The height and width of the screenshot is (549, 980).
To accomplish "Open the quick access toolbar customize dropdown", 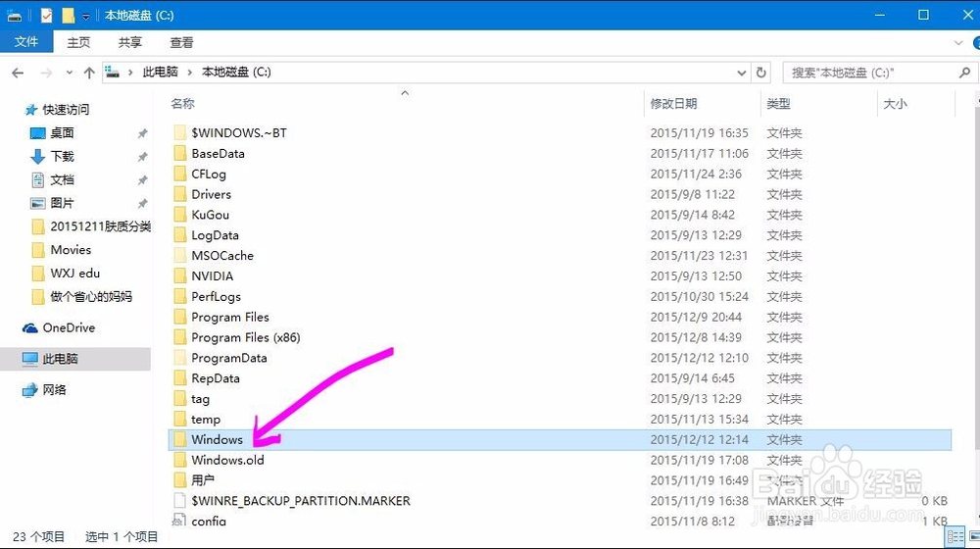I will (85, 16).
